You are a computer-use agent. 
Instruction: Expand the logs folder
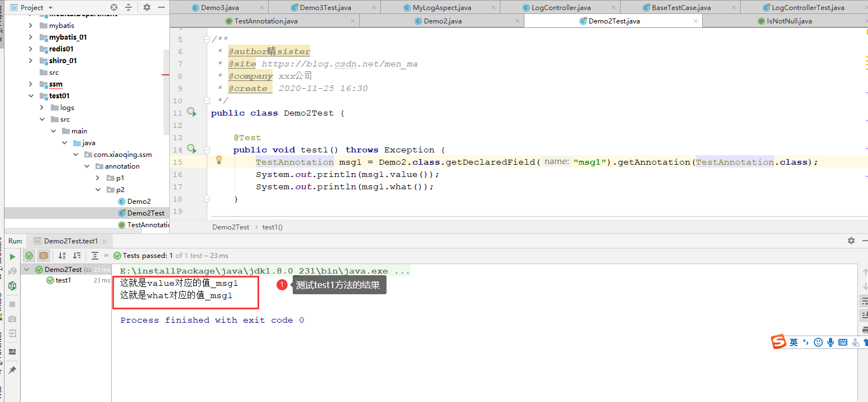[42, 108]
